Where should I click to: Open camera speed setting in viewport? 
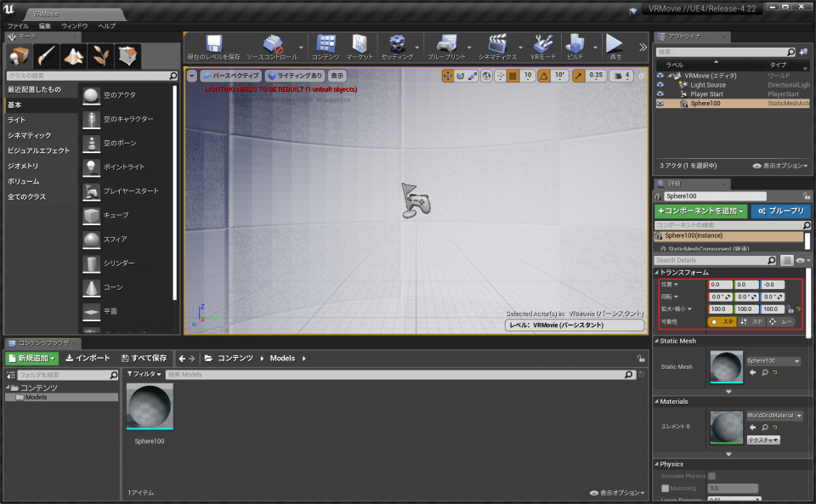point(621,76)
